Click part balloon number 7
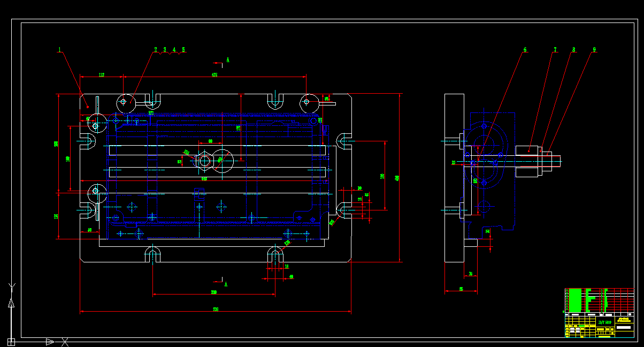Viewport: 644px width, 347px height. coord(555,50)
